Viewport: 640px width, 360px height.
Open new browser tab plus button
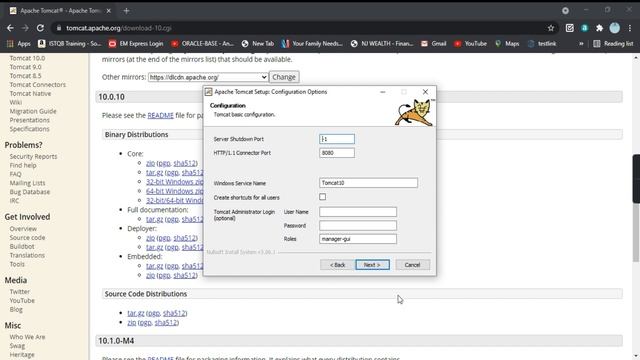click(127, 11)
